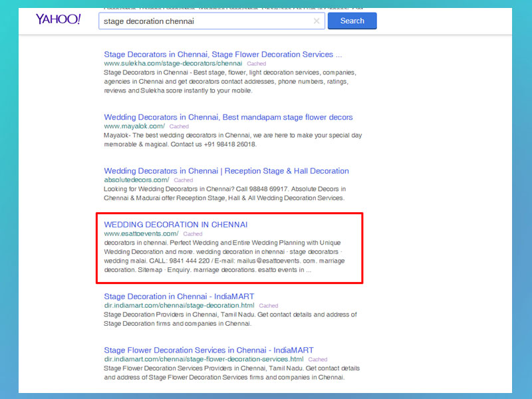Open Cached link for absolutedecors.com result
This screenshot has height=399, width=532.
[x=184, y=180]
